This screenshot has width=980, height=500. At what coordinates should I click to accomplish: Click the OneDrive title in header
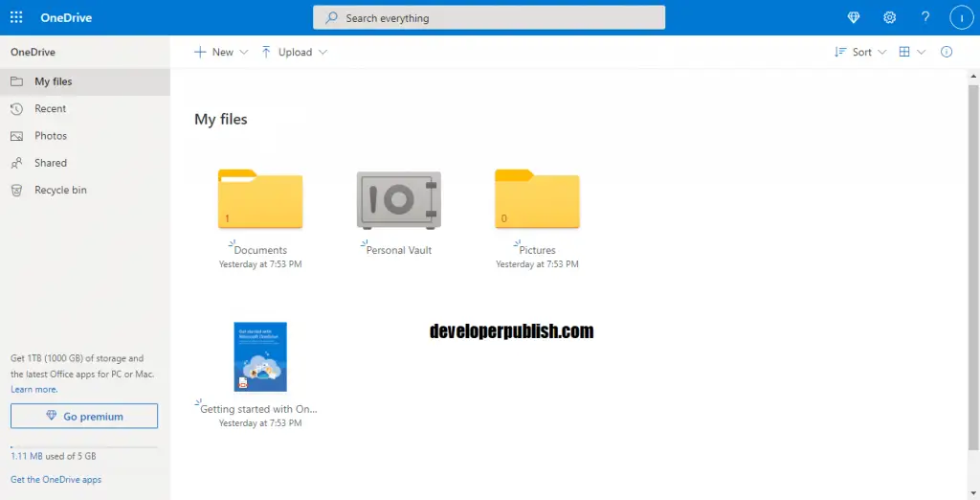(x=66, y=17)
